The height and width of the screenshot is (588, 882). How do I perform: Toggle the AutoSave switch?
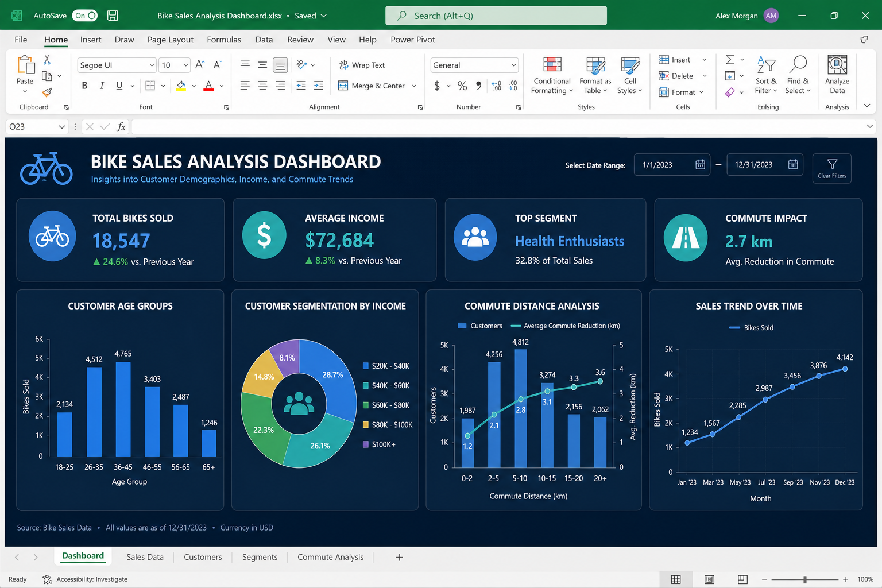pos(85,16)
